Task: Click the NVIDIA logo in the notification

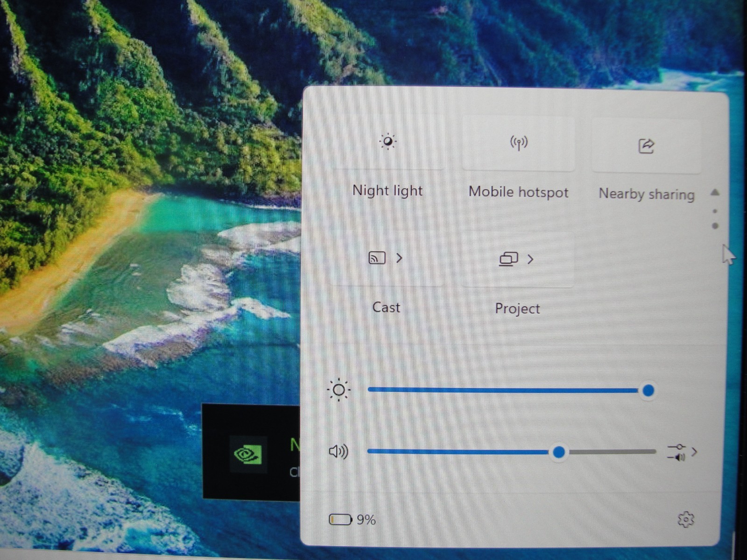Action: tap(248, 455)
